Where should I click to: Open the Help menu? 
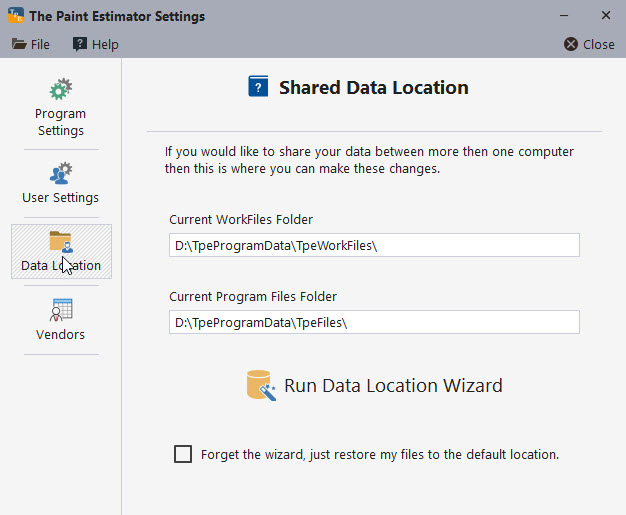coord(95,44)
